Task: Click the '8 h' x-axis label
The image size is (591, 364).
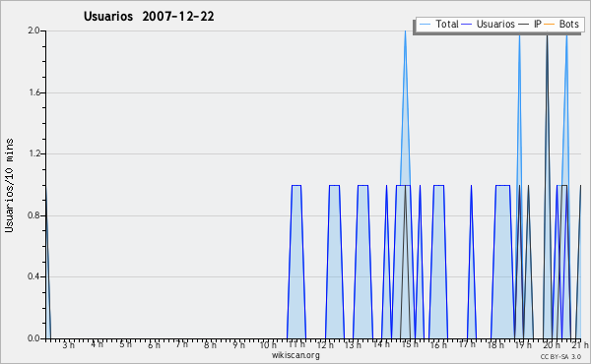Action: [x=211, y=345]
